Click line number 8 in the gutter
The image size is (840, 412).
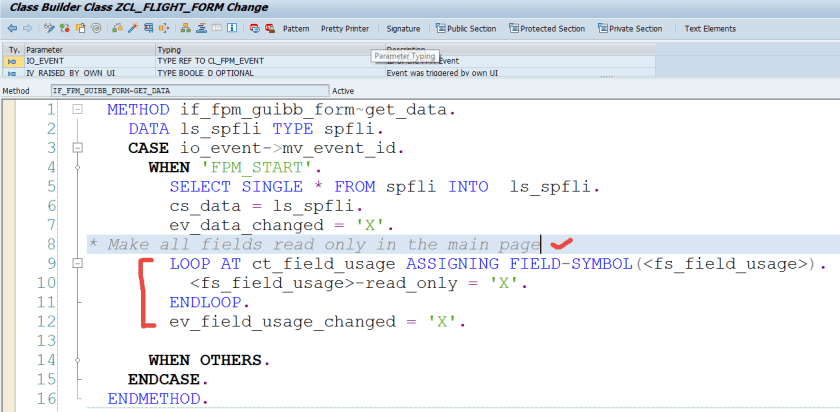coord(51,245)
